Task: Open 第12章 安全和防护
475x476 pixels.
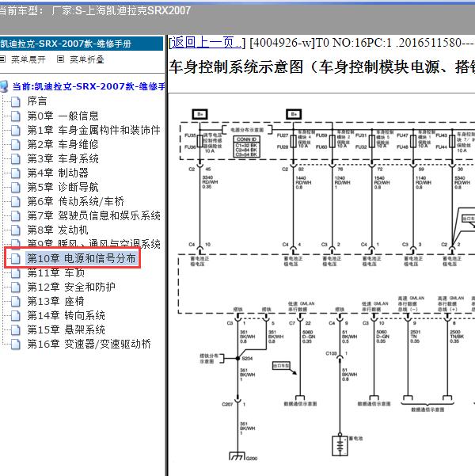Action: tap(71, 287)
